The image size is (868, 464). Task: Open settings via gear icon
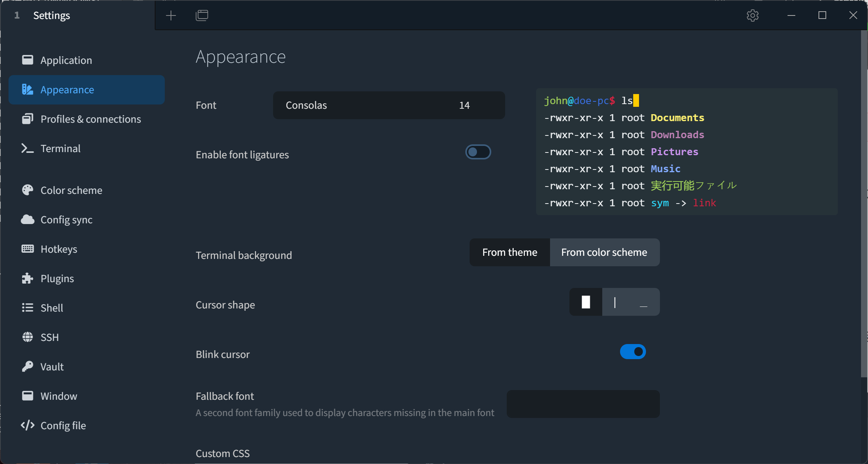click(752, 15)
